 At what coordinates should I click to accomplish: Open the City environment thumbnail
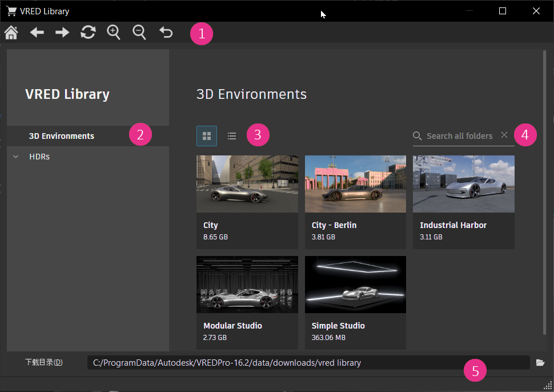click(x=247, y=184)
